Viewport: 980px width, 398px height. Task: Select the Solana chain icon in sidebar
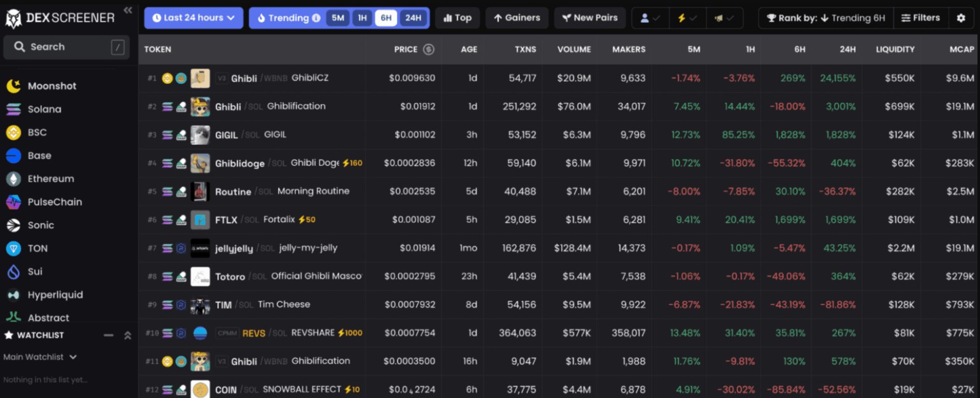[13, 109]
